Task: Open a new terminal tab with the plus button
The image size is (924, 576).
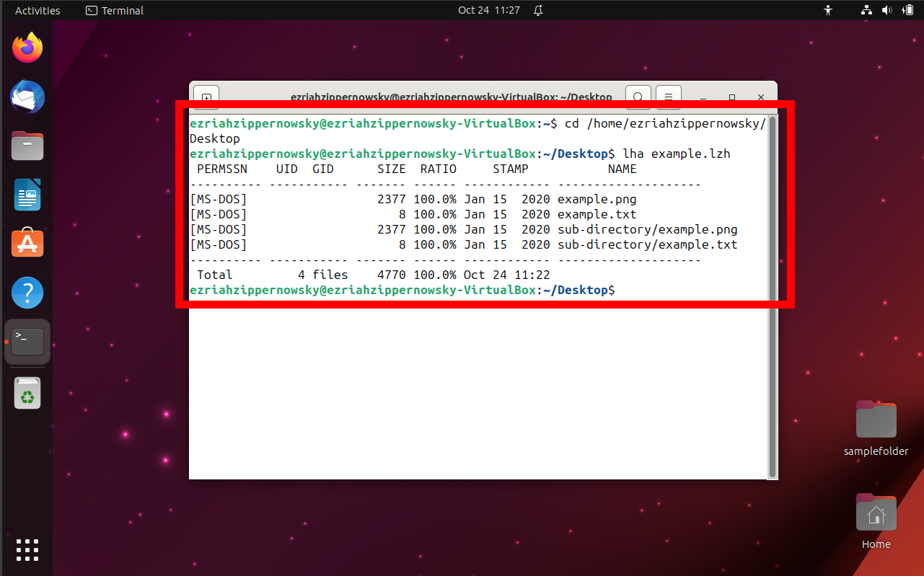Action: 206,96
